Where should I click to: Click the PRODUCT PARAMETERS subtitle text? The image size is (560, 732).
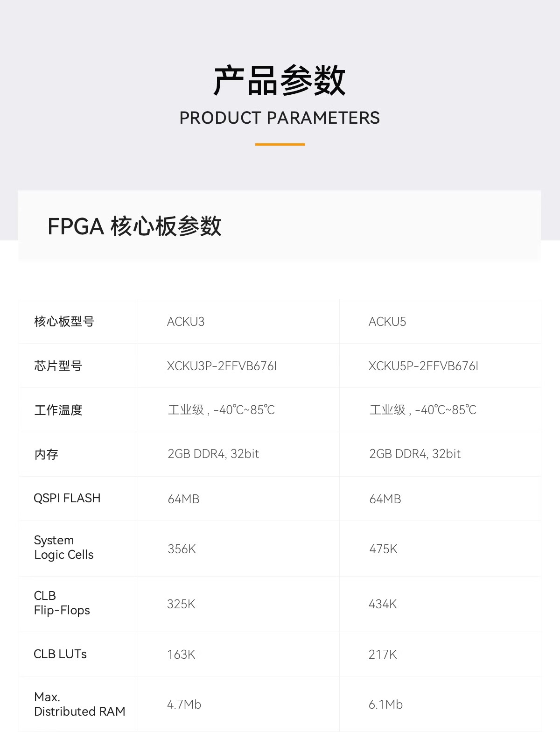[x=280, y=118]
